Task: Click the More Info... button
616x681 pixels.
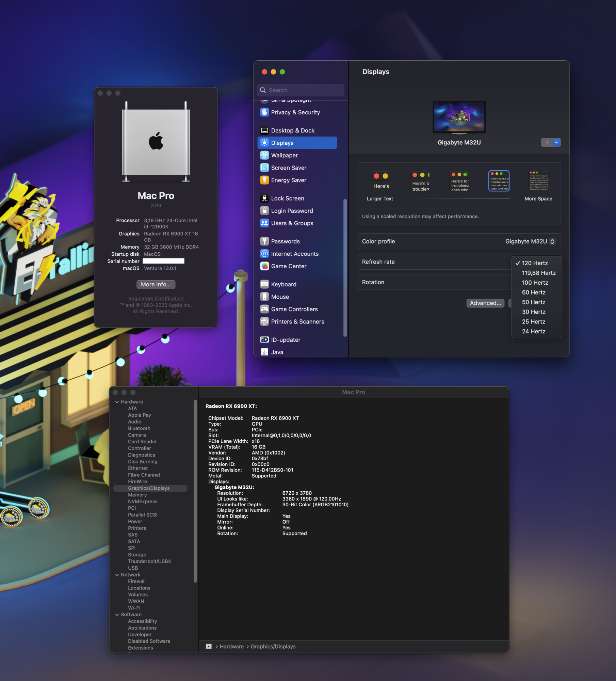Action: 156,284
